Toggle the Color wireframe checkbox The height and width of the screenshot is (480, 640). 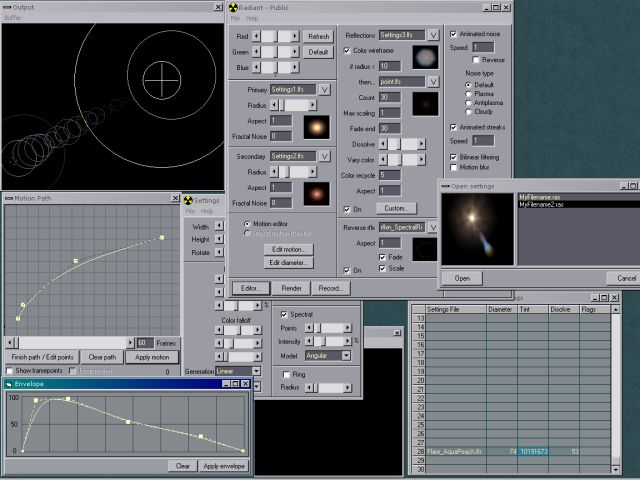click(x=348, y=50)
